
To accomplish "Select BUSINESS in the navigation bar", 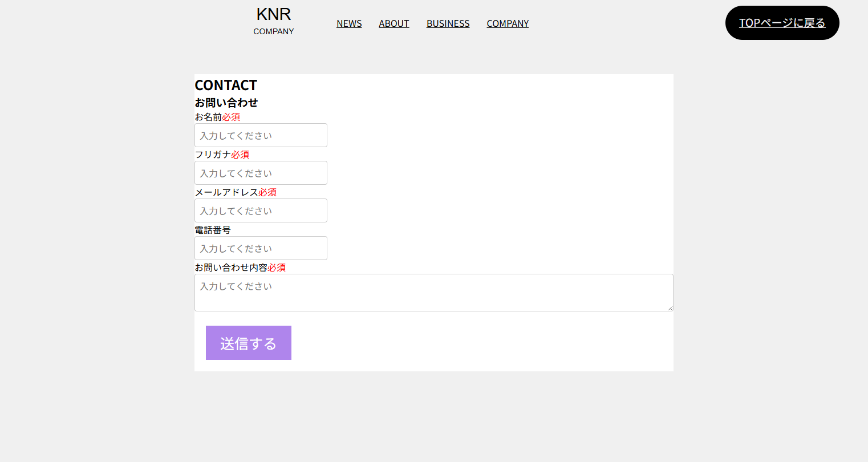I will click(x=448, y=23).
